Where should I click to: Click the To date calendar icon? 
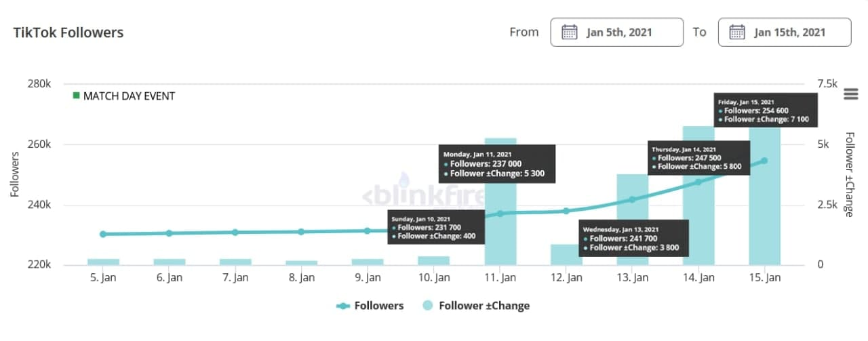[737, 32]
